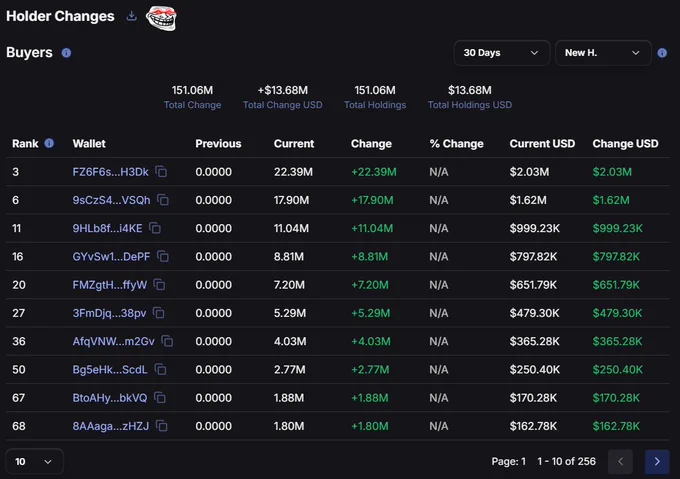Open Buyers info tooltip icon
Viewport: 680px width, 479px height.
click(66, 53)
